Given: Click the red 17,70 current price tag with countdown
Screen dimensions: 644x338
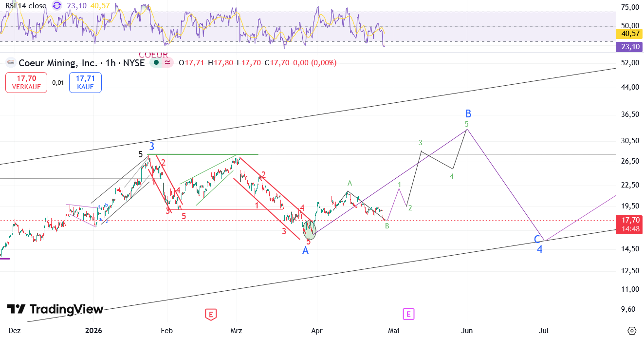Looking at the screenshot, I should 630,224.
